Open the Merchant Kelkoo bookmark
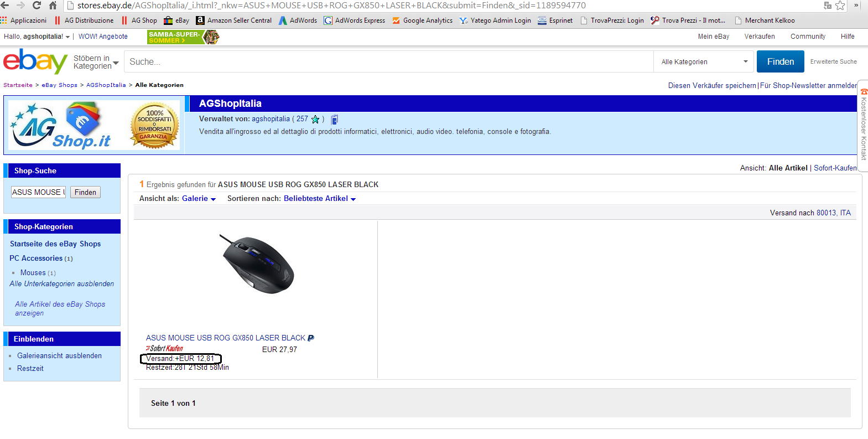Screen dimensions: 868x439 tap(765, 20)
